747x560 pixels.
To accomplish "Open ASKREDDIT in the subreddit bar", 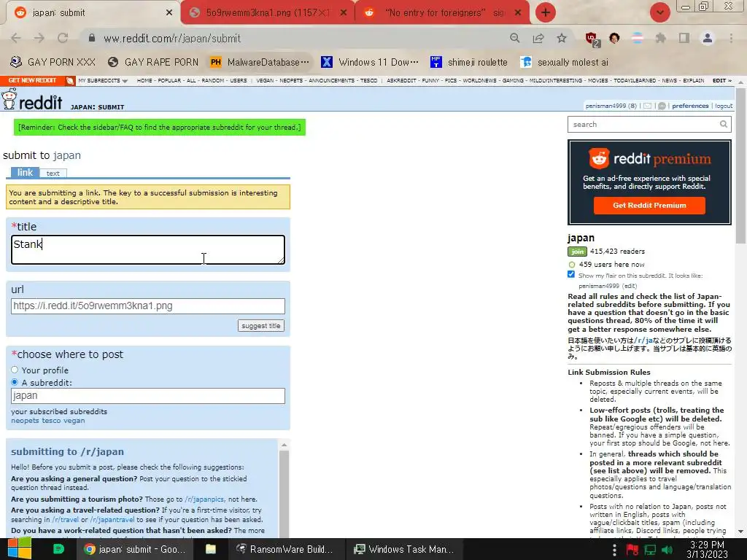I will point(401,80).
